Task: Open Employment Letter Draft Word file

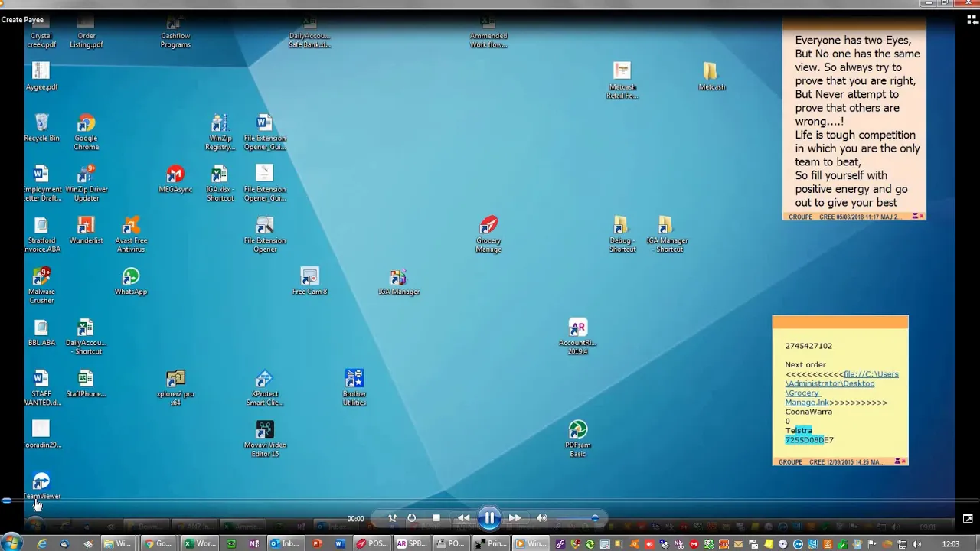Action: point(41,184)
